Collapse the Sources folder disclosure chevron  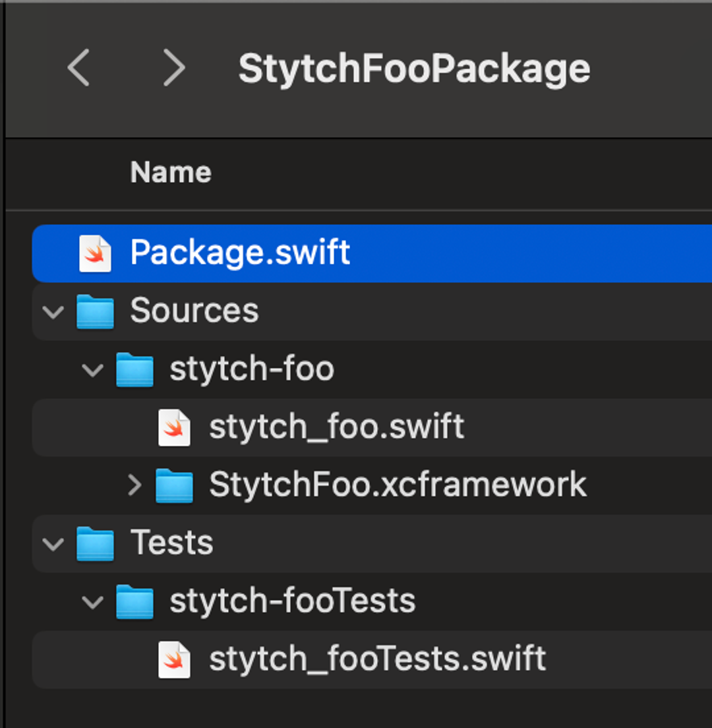click(53, 311)
